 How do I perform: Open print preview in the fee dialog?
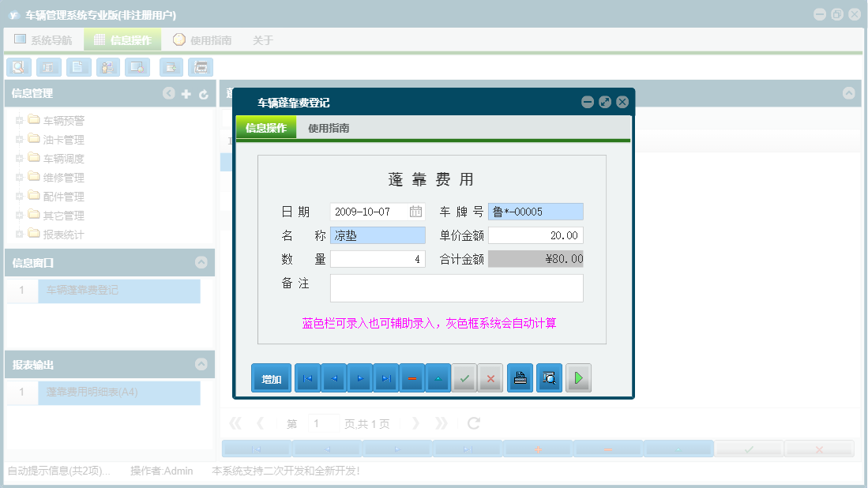pyautogui.click(x=548, y=377)
